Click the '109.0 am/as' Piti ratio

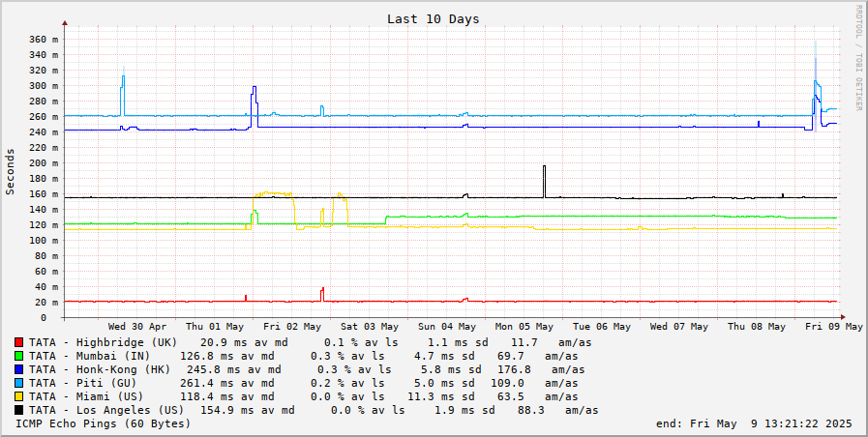534,384
